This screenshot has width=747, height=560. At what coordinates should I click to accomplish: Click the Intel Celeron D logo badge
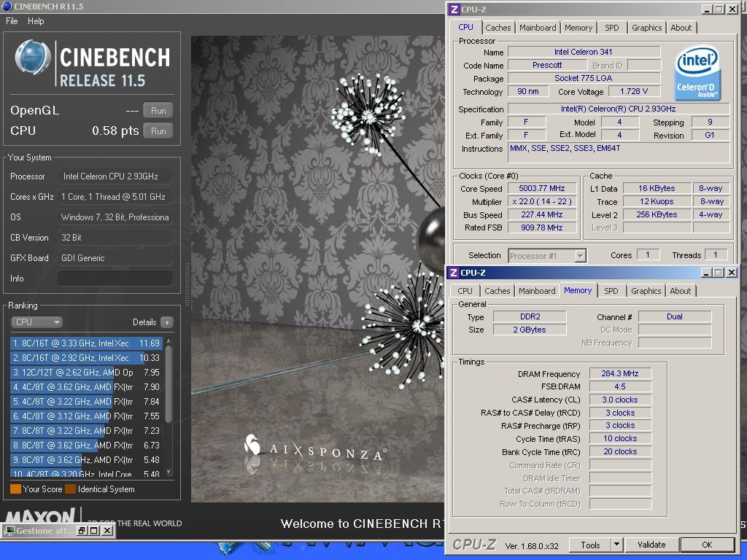point(698,72)
